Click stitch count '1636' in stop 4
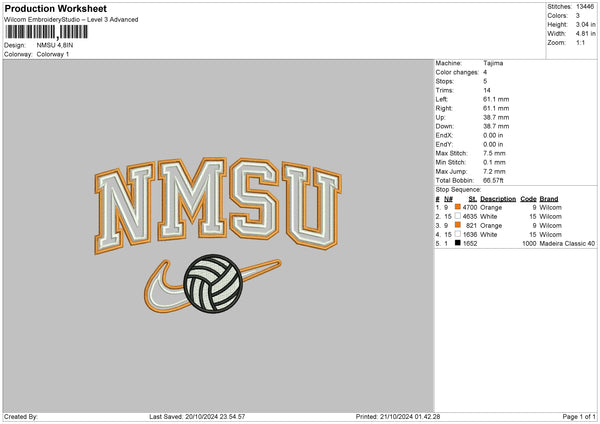Viewport: 600px width, 424px height. (470, 235)
